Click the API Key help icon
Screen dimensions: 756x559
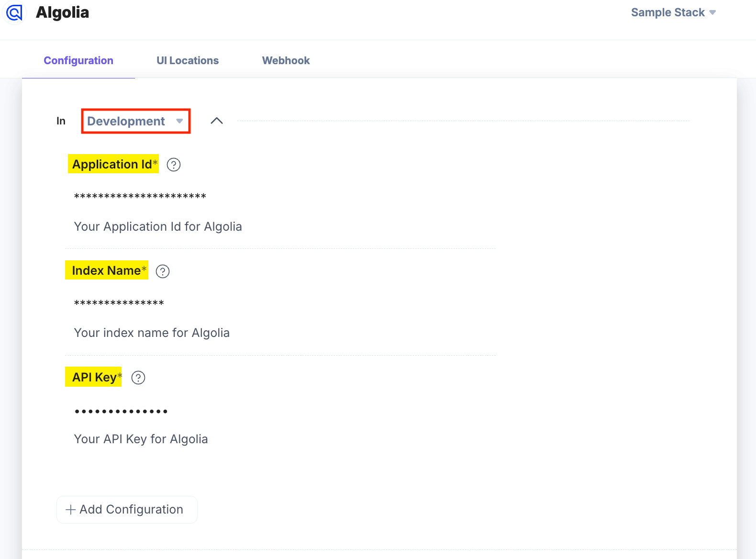pos(138,378)
